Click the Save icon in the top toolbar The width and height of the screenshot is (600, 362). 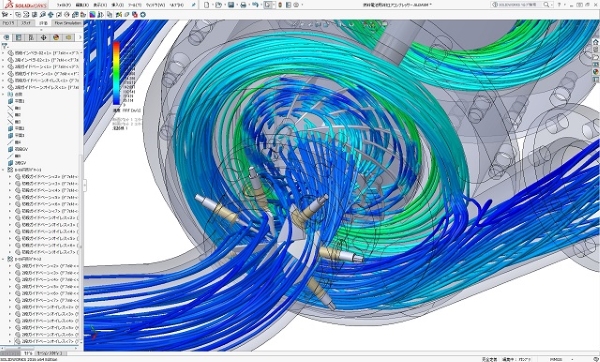click(x=231, y=5)
